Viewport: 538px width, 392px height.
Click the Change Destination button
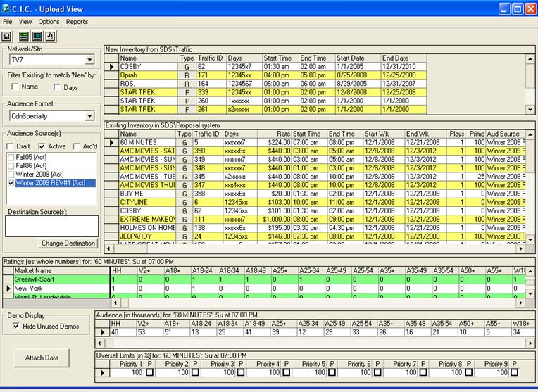point(68,244)
